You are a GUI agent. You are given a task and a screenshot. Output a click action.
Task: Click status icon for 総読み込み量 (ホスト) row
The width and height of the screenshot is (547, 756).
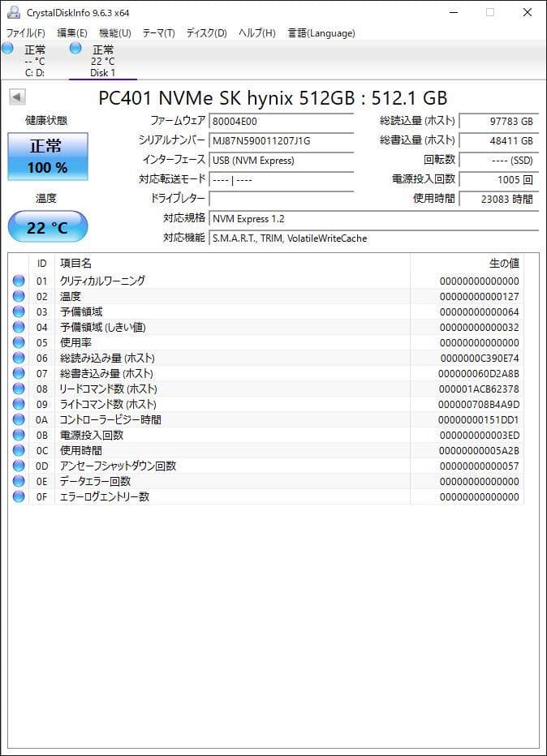[x=19, y=358]
